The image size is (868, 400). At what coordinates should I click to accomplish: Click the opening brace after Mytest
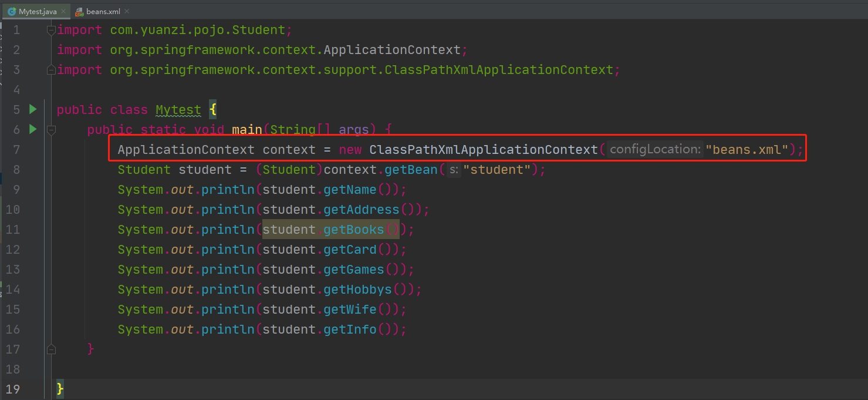212,110
